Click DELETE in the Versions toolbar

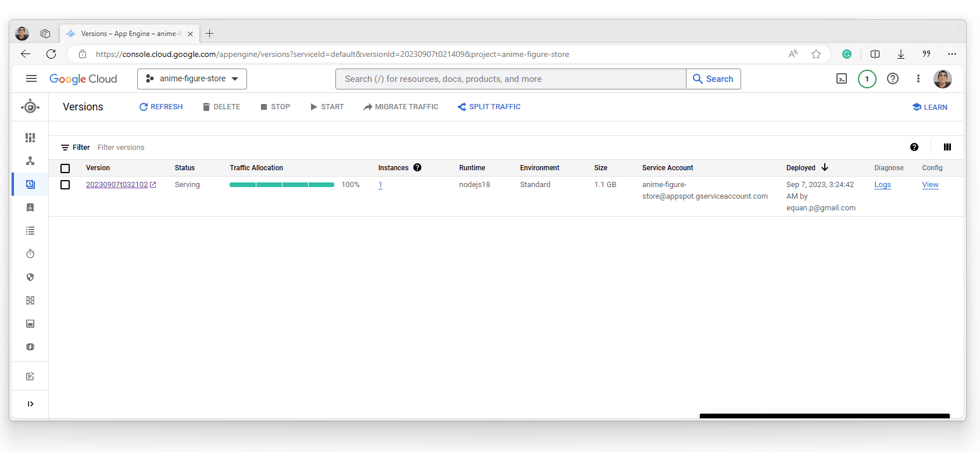click(221, 107)
